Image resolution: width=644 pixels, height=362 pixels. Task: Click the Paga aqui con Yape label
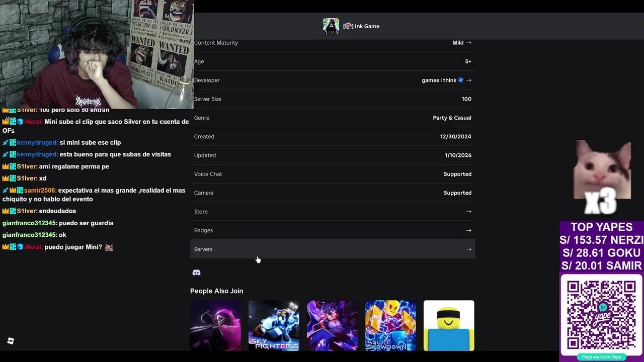pyautogui.click(x=601, y=357)
